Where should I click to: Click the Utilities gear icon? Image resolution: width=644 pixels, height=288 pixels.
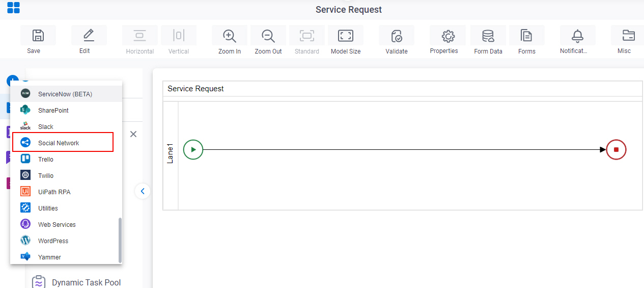tap(25, 208)
